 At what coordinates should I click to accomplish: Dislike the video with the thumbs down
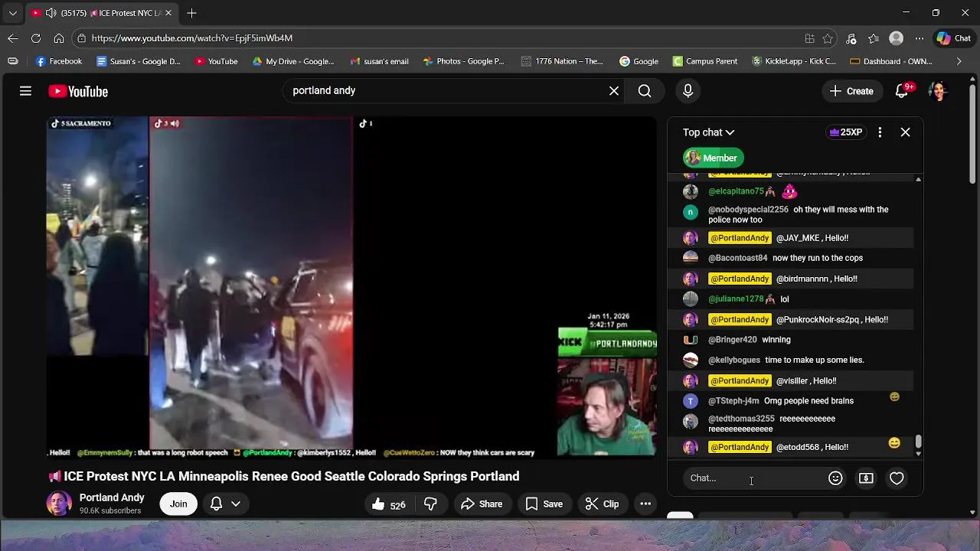430,504
